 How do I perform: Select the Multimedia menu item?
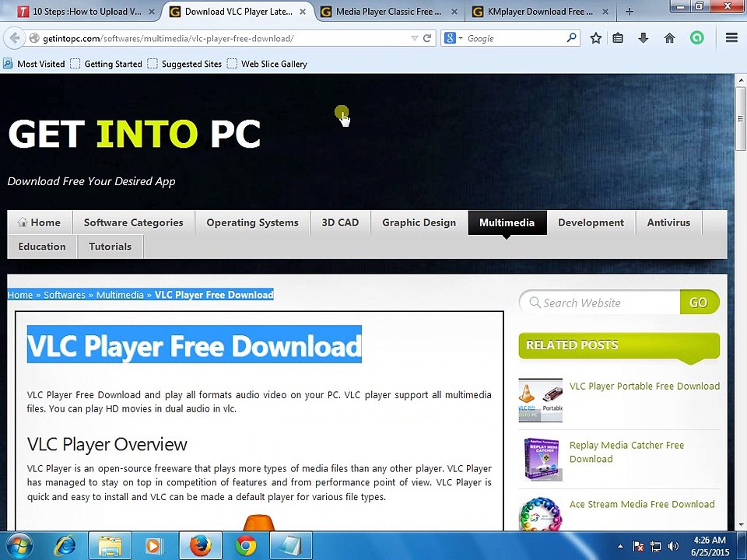(507, 222)
